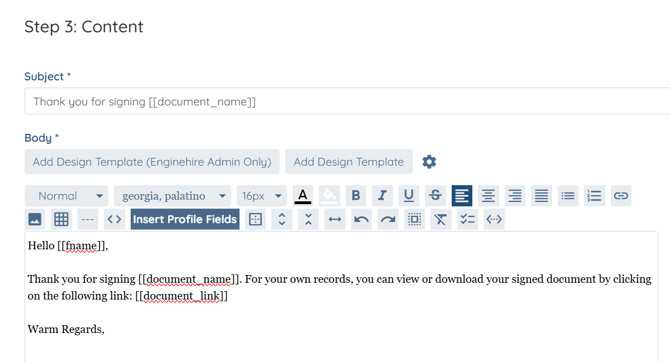Click the dotted code brackets icon
The height and width of the screenshot is (362, 670).
coord(494,219)
